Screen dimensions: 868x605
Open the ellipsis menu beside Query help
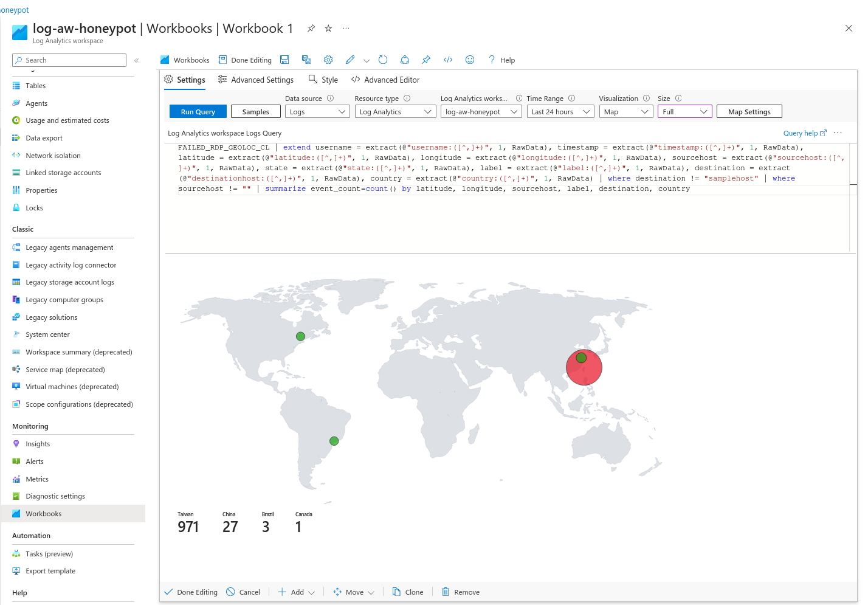(x=838, y=133)
